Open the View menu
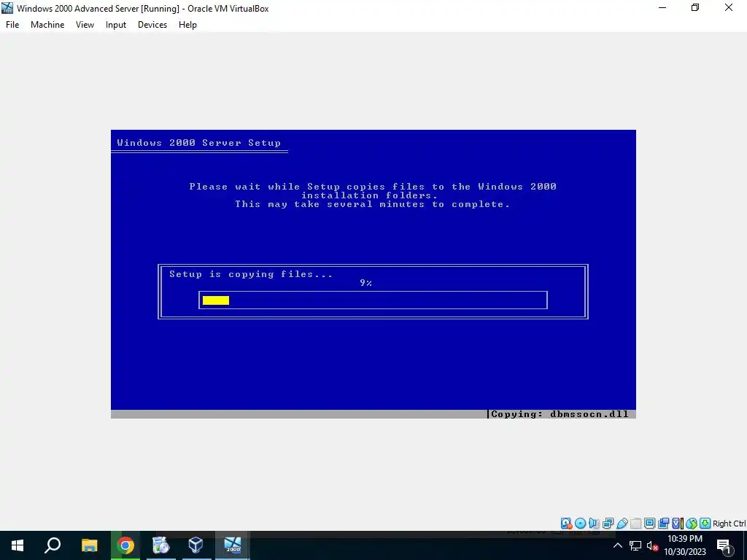This screenshot has height=560, width=747. 85,25
